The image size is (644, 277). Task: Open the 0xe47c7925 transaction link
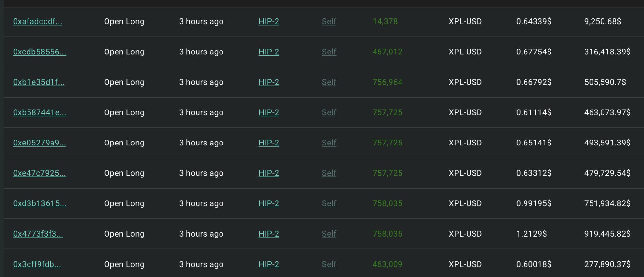pyautogui.click(x=40, y=173)
